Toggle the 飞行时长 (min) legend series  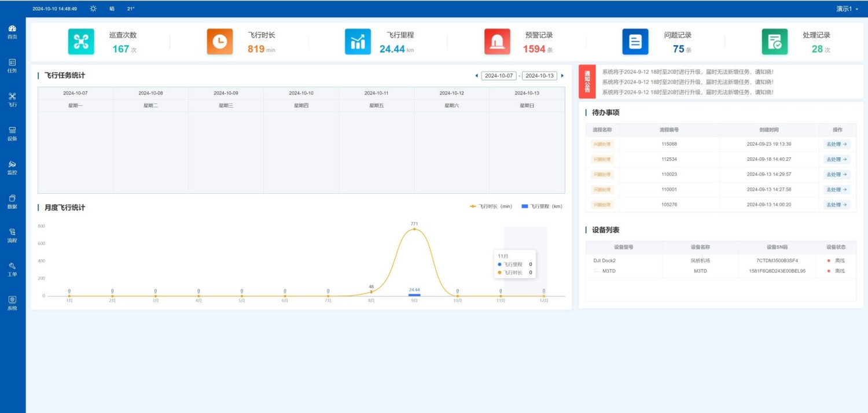coord(491,207)
